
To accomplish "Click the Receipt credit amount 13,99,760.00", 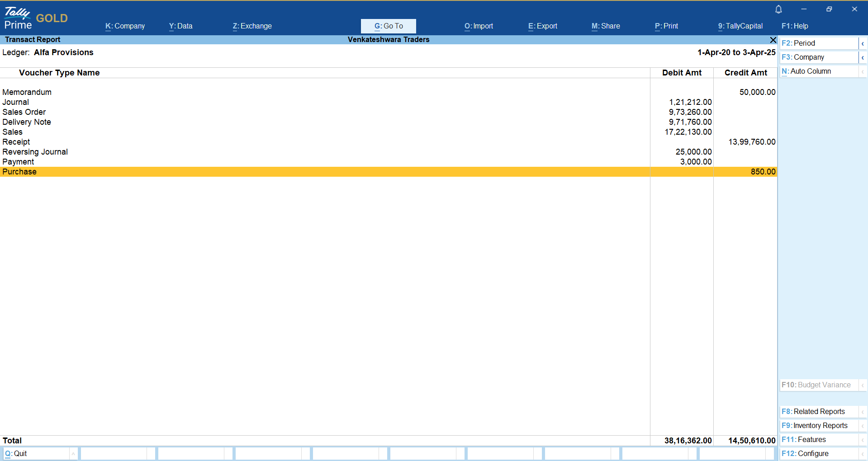I will pyautogui.click(x=752, y=142).
